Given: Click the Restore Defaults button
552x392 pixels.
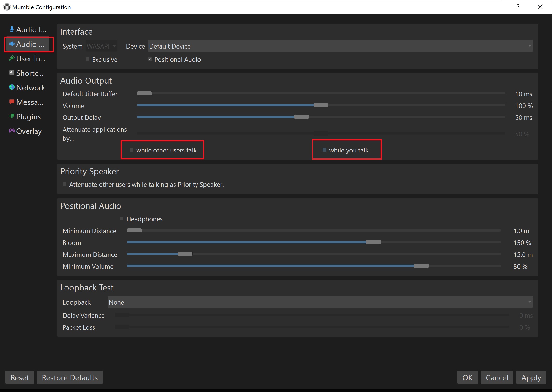Looking at the screenshot, I should [70, 377].
